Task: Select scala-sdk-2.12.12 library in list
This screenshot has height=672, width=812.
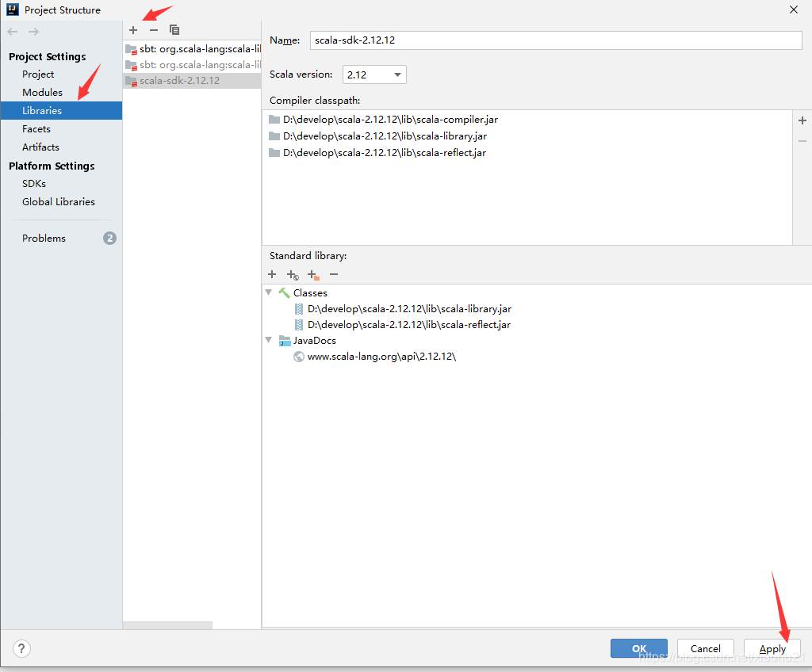Action: click(x=192, y=81)
